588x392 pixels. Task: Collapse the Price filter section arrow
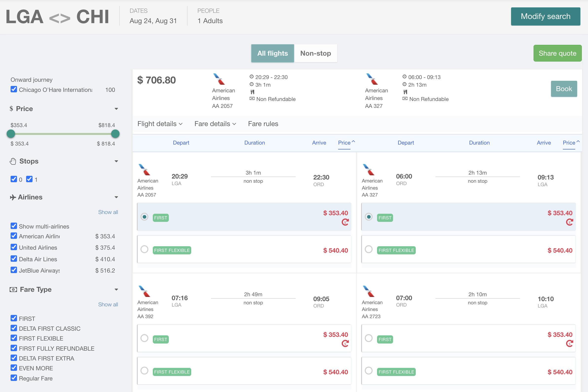[x=116, y=109]
